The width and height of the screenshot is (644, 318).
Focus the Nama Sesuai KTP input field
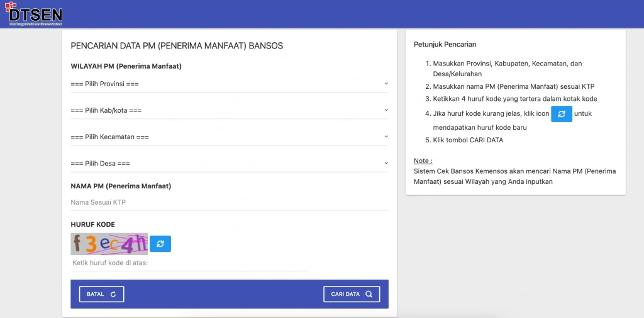[x=229, y=202]
